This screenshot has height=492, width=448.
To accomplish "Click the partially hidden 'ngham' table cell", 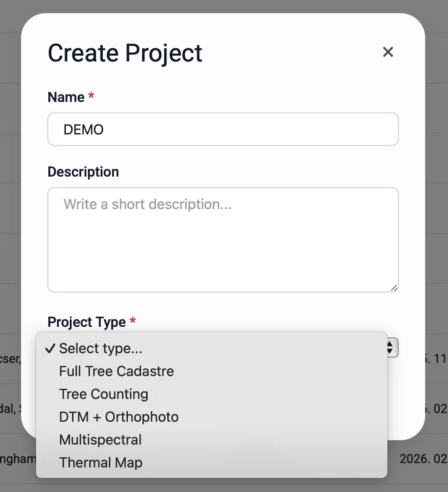I will pyautogui.click(x=18, y=459).
